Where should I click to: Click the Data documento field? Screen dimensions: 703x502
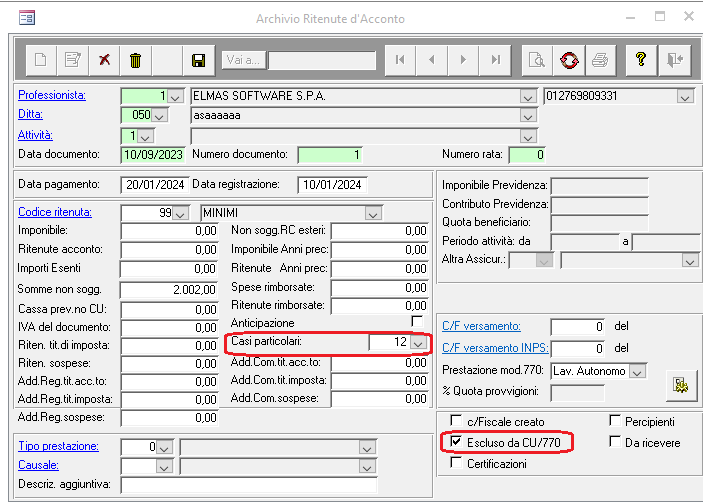[153, 155]
